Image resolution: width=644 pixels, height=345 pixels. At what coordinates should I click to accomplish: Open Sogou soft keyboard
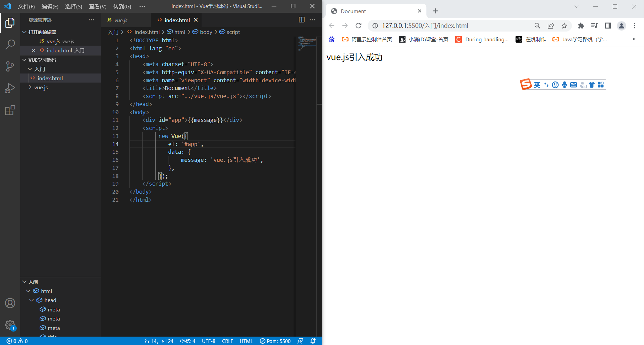(574, 85)
